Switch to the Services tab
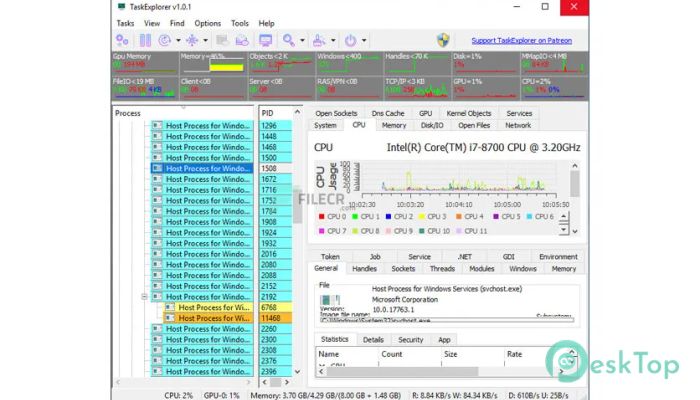 tap(519, 113)
